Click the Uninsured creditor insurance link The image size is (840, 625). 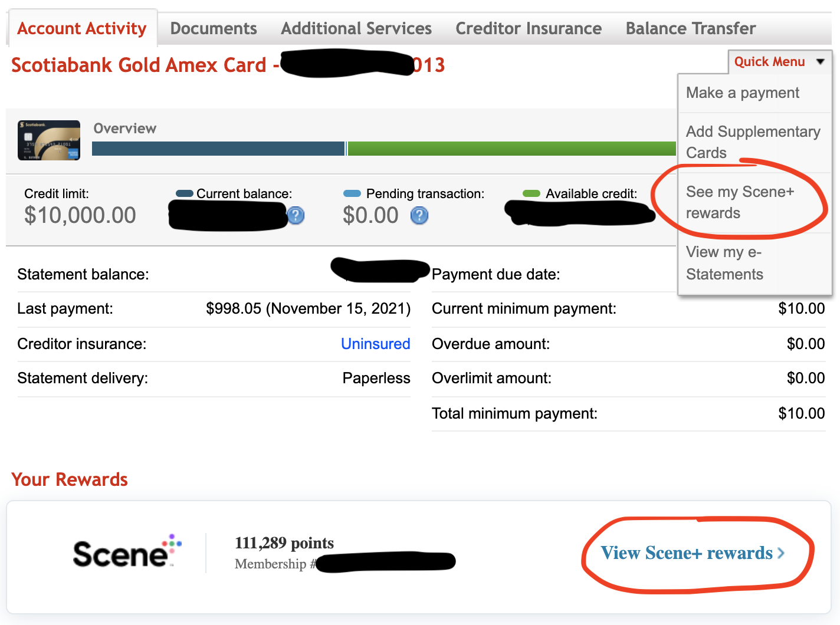point(376,344)
